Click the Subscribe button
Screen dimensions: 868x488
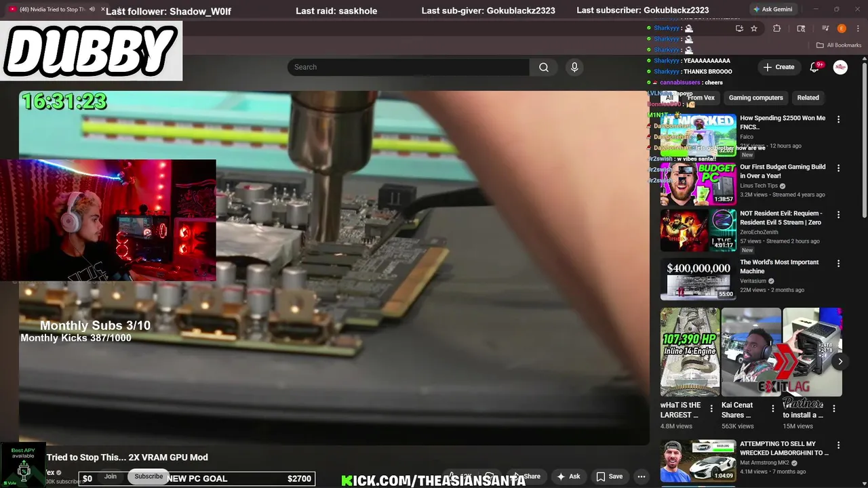pyautogui.click(x=149, y=476)
